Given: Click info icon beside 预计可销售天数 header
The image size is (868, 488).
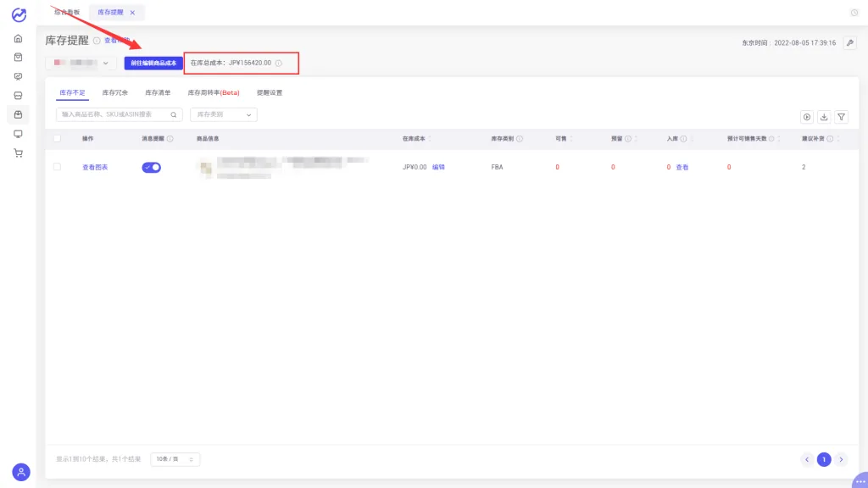Looking at the screenshot, I should coord(771,139).
